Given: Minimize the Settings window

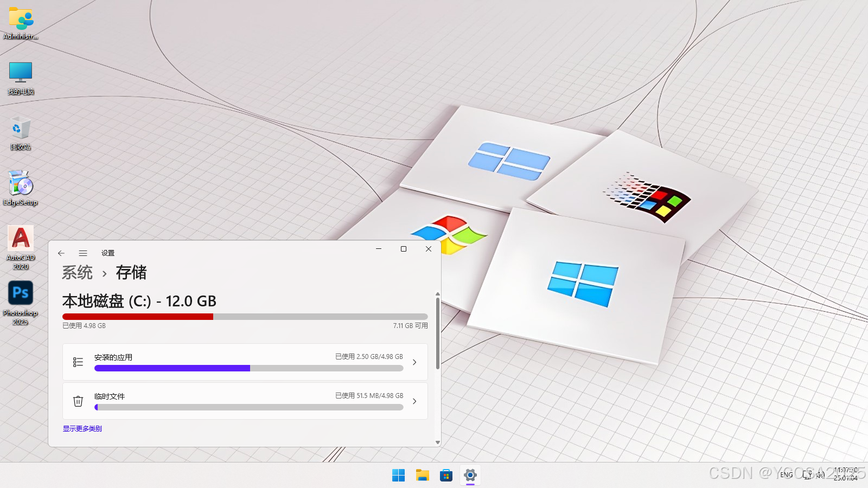Looking at the screenshot, I should point(379,249).
